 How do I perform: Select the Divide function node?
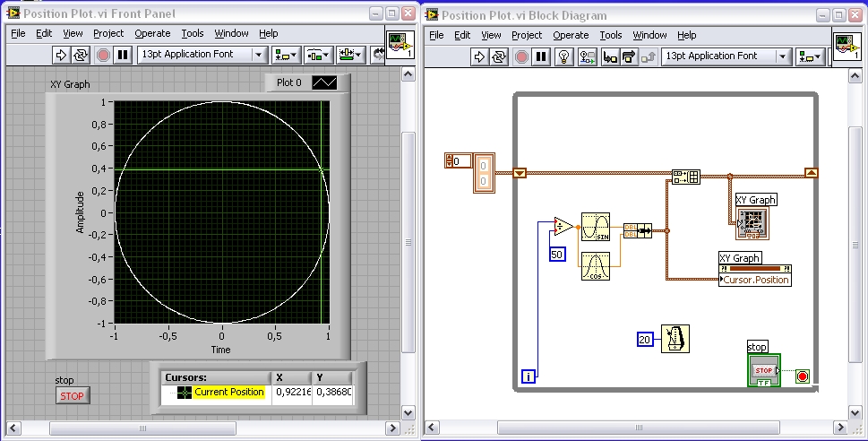click(563, 225)
